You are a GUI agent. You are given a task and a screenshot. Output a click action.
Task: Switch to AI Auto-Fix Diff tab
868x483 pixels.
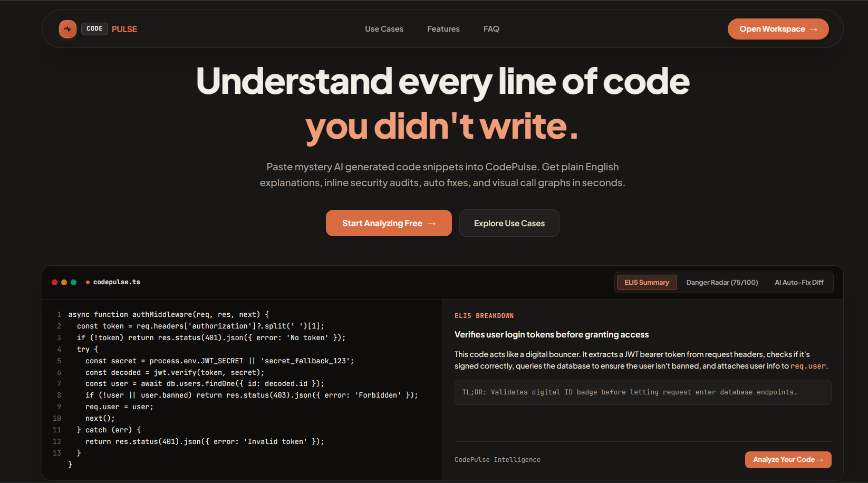(799, 283)
